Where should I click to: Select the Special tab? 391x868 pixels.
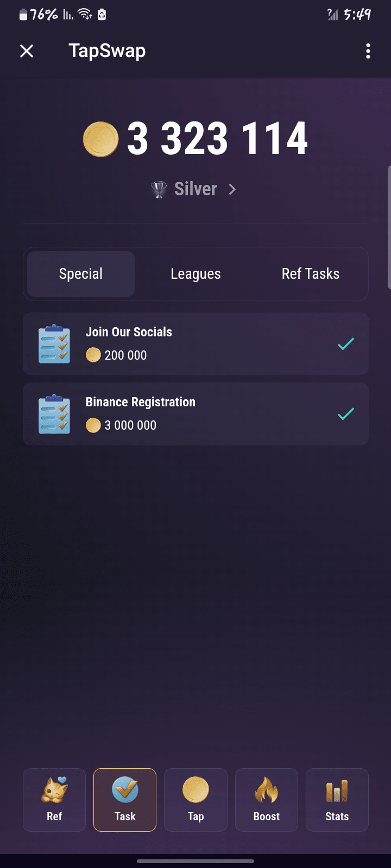(x=81, y=274)
